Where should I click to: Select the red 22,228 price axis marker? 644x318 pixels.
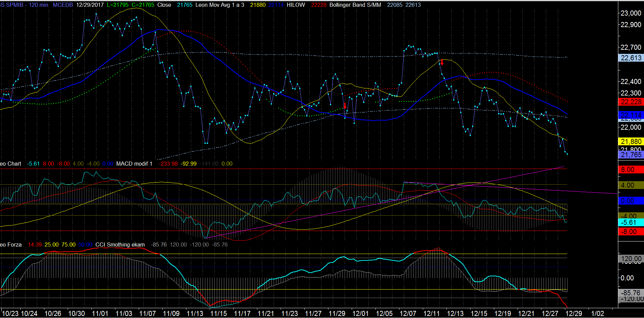[631, 102]
